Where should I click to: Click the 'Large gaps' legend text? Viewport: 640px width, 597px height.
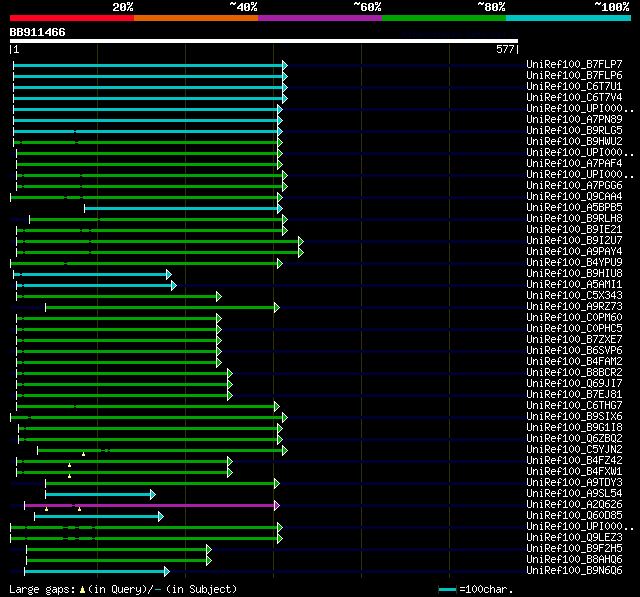[x=42, y=590]
